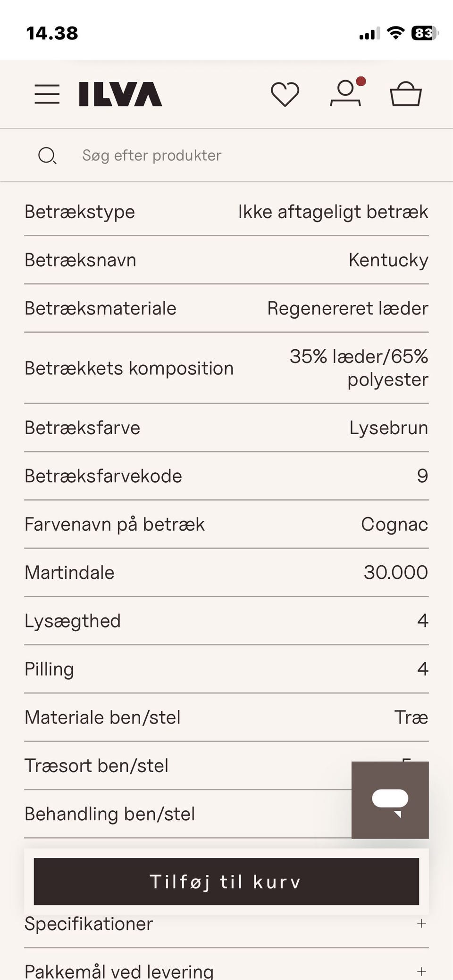Tap the search magnifier icon

(47, 156)
